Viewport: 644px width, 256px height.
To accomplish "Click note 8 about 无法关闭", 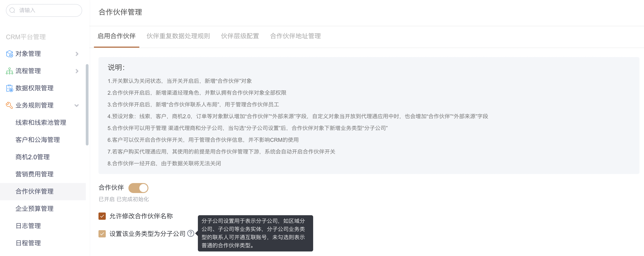I will [x=164, y=164].
